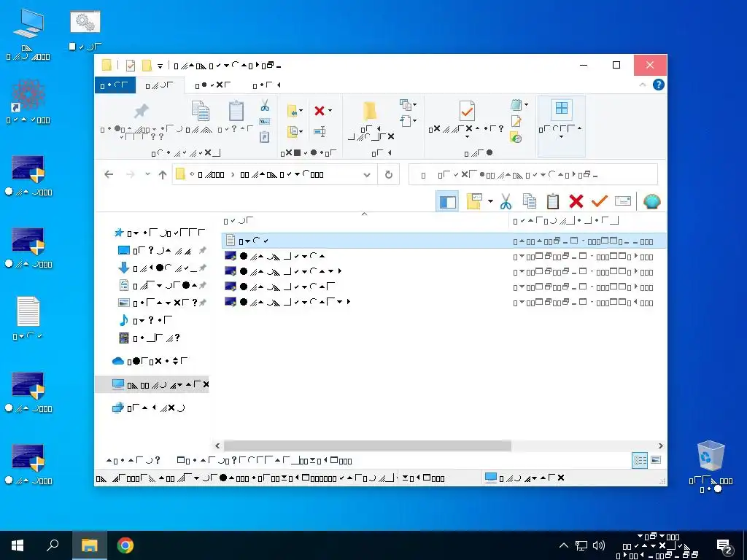Click the refresh arrow beside address bar

click(x=389, y=175)
